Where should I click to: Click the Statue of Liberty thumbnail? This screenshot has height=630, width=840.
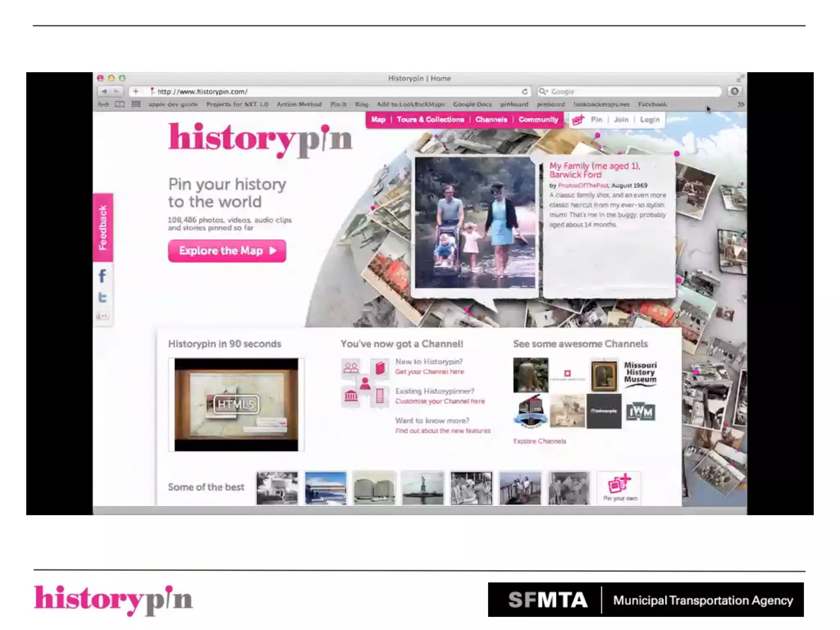coord(422,488)
